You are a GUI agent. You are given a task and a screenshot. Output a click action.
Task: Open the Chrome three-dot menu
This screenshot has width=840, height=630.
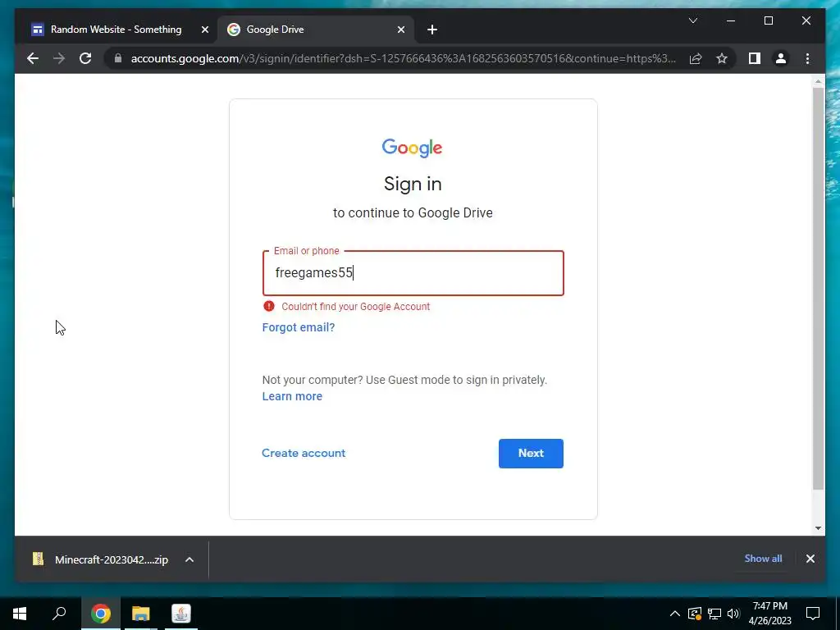tap(807, 58)
